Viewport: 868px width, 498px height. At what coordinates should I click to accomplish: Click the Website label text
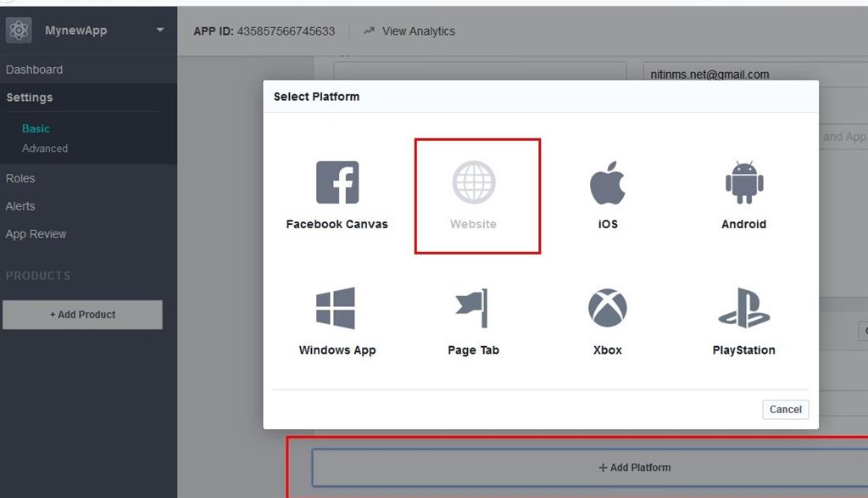point(473,224)
